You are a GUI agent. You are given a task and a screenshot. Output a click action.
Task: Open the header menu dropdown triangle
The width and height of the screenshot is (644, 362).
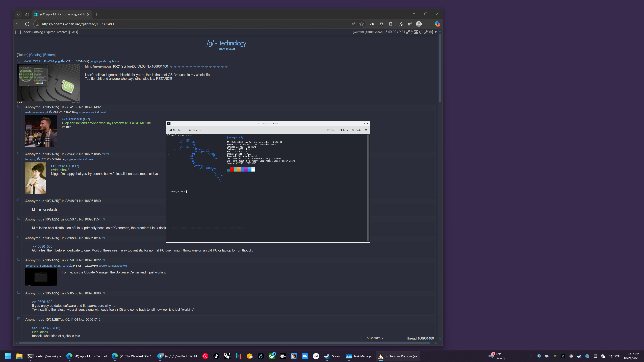pos(435,32)
